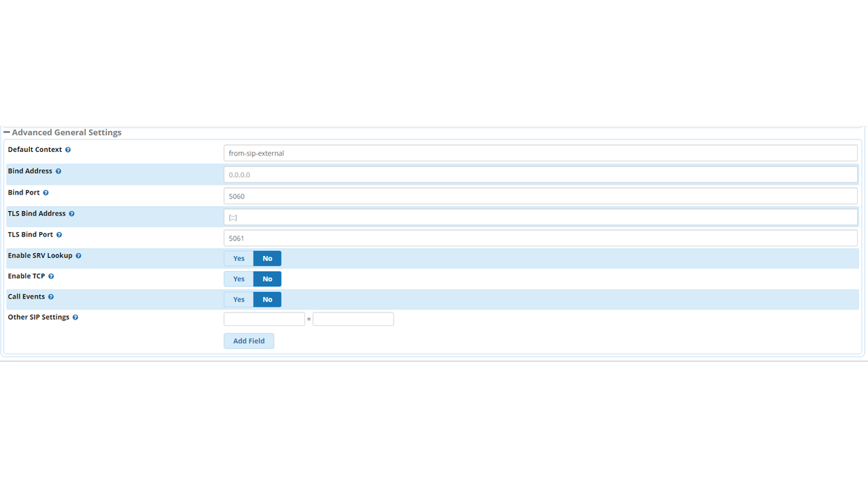This screenshot has height=488, width=868.
Task: Toggle Enable SRV Lookup to No
Action: 267,258
